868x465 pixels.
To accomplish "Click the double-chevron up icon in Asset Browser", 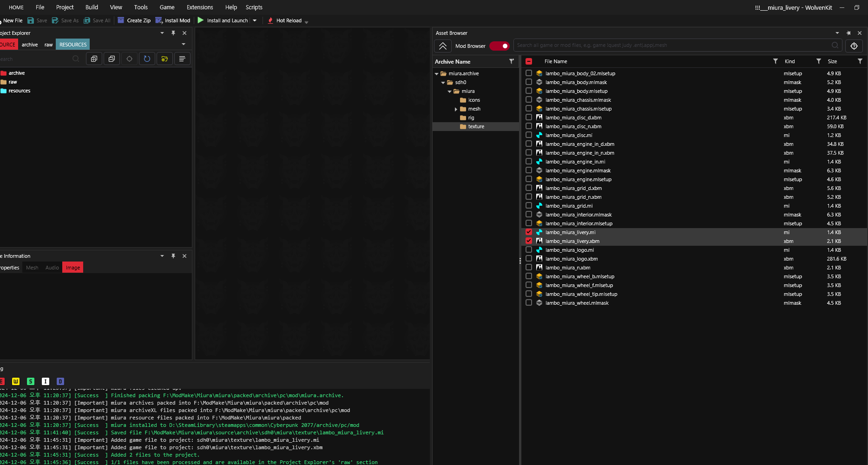I will (x=443, y=46).
